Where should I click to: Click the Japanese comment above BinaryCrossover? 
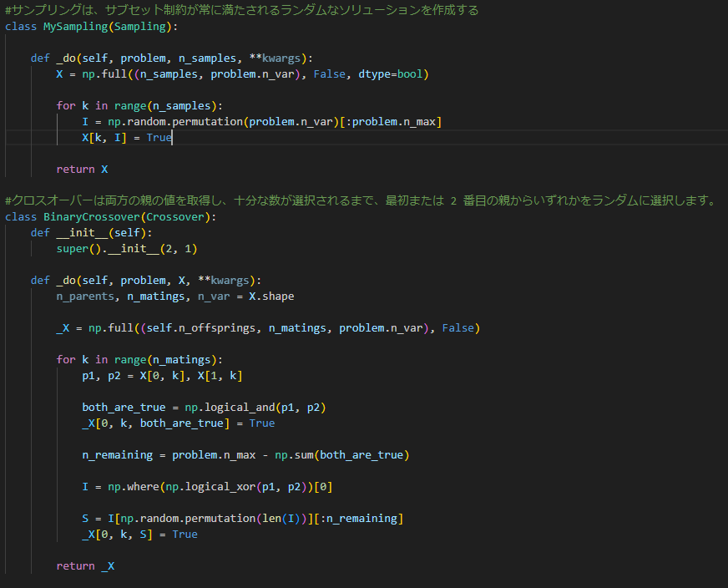point(359,200)
